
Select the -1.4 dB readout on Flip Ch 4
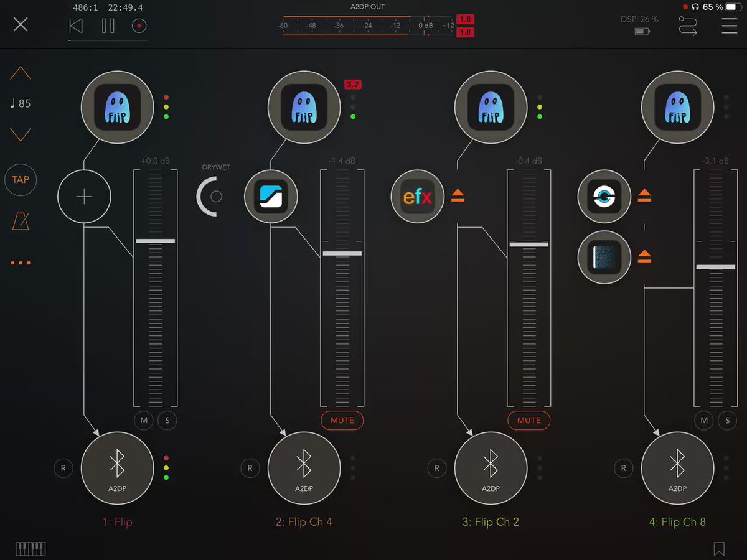[x=342, y=161]
